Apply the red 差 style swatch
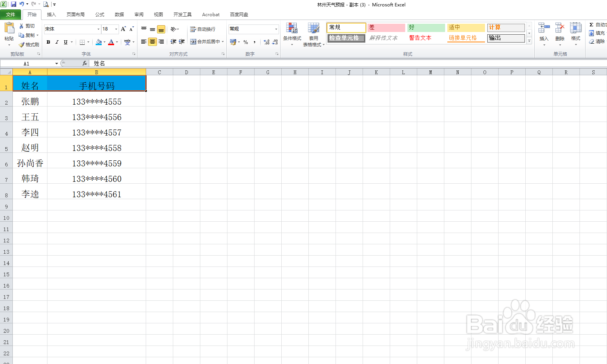Image resolution: width=607 pixels, height=364 pixels. click(386, 27)
